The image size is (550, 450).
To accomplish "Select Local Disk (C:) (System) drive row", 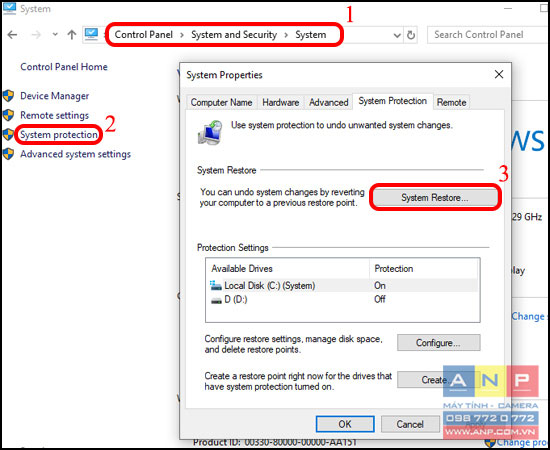I will (343, 286).
